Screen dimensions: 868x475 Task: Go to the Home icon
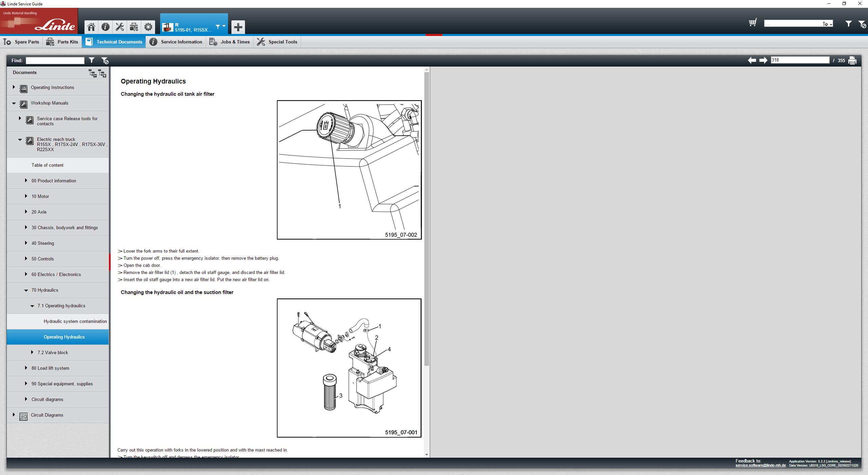[x=91, y=27]
